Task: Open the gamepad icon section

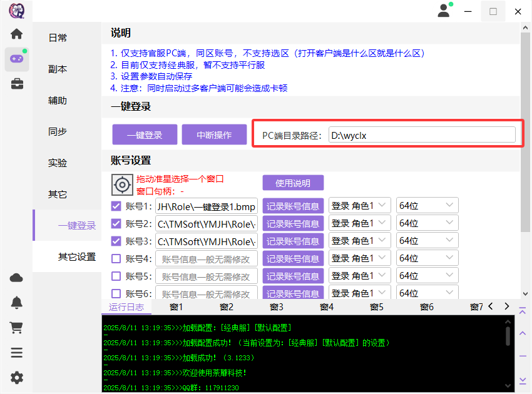Action: click(x=16, y=59)
